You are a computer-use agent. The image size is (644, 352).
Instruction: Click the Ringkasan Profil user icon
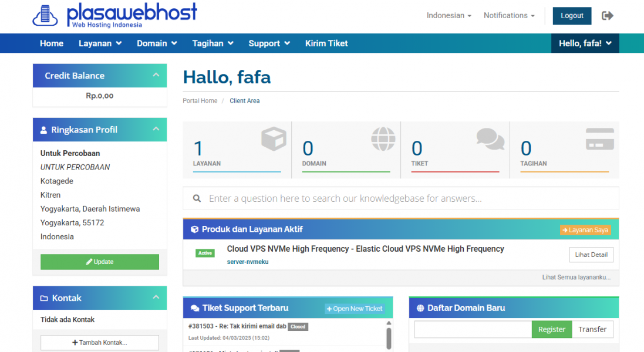click(43, 130)
